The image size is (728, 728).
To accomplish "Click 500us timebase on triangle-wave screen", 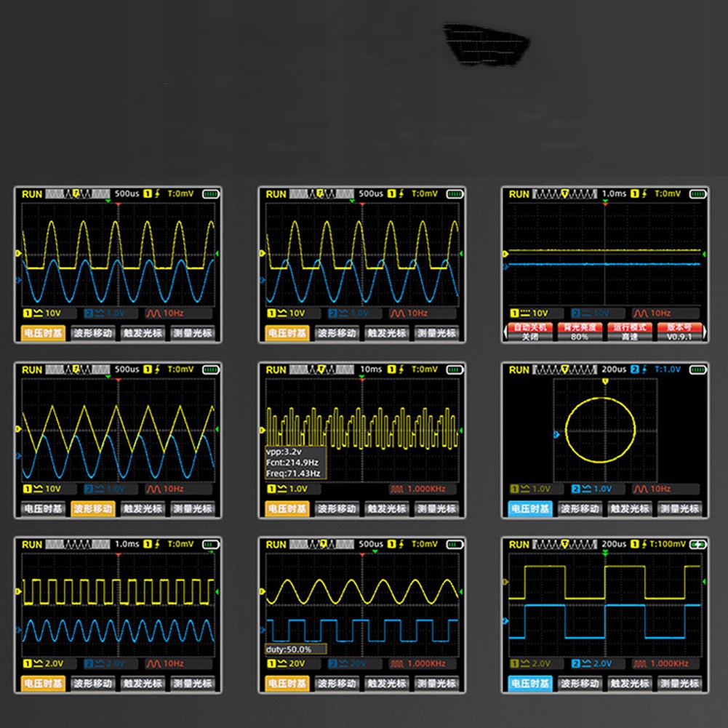I will click(127, 369).
